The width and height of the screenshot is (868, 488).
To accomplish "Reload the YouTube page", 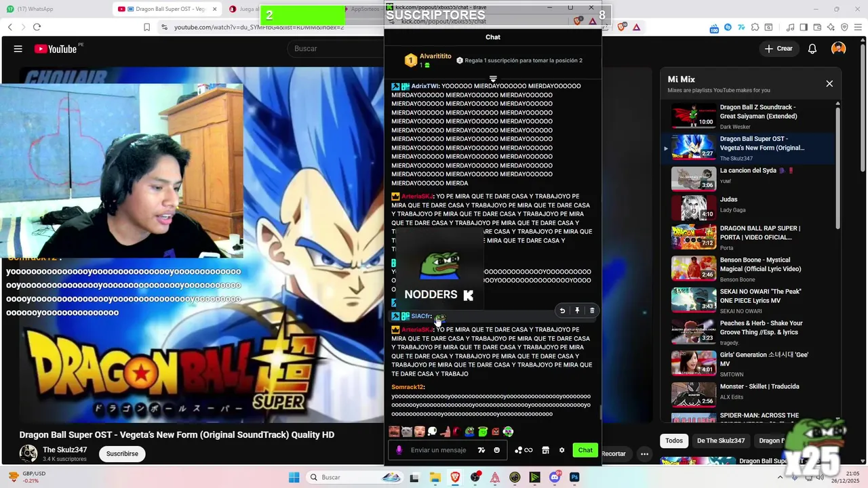I will pos(37,27).
